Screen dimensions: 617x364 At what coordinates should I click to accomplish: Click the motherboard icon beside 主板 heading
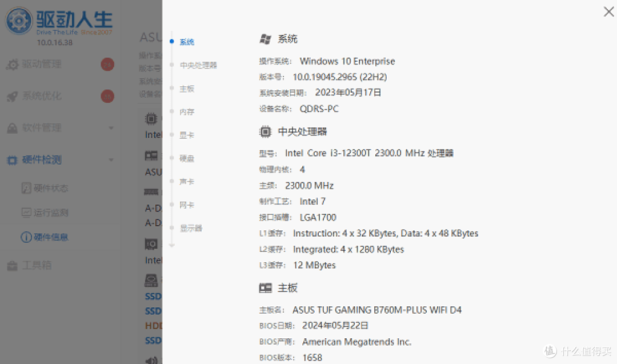[x=265, y=288]
